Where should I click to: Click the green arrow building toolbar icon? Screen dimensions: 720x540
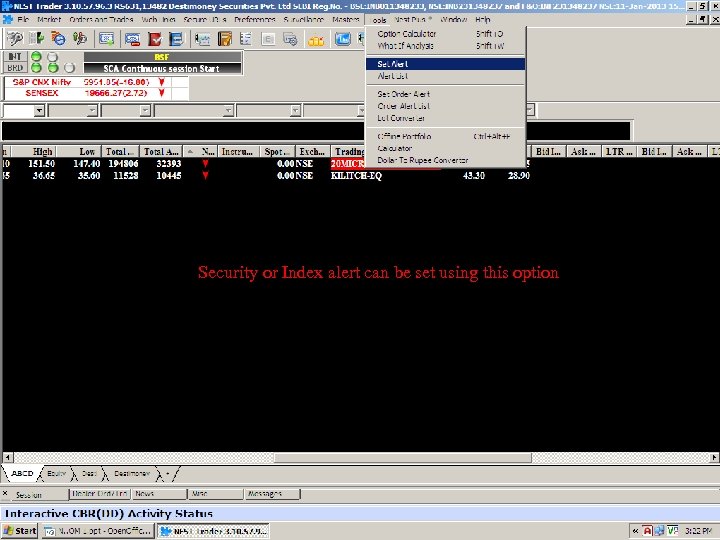[x=36, y=39]
